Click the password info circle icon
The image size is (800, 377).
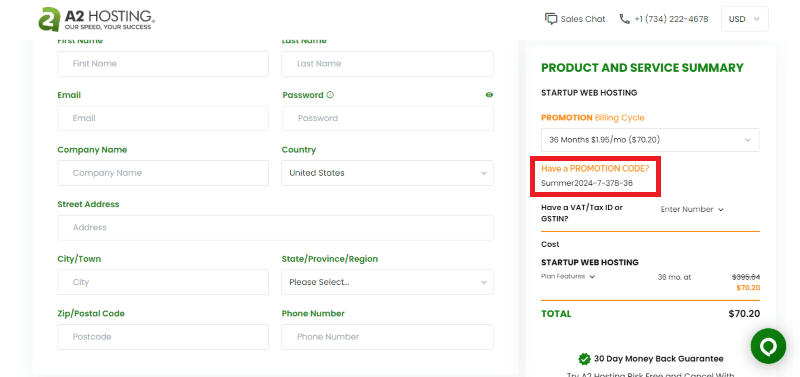[x=330, y=95]
